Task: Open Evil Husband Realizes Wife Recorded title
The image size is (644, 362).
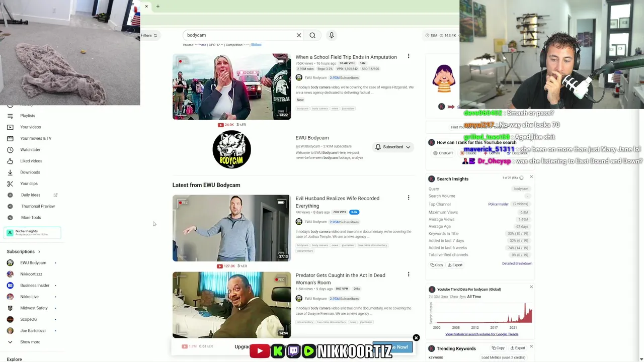Action: [338, 202]
